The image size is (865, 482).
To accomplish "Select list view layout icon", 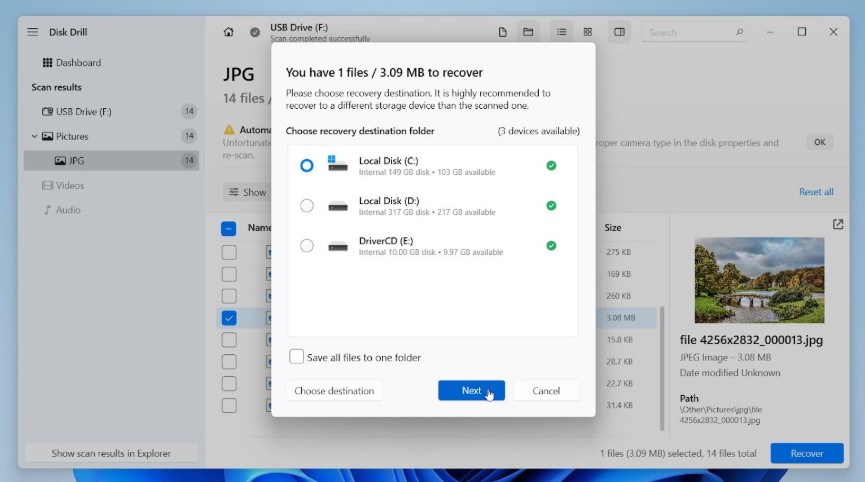I will coord(562,32).
